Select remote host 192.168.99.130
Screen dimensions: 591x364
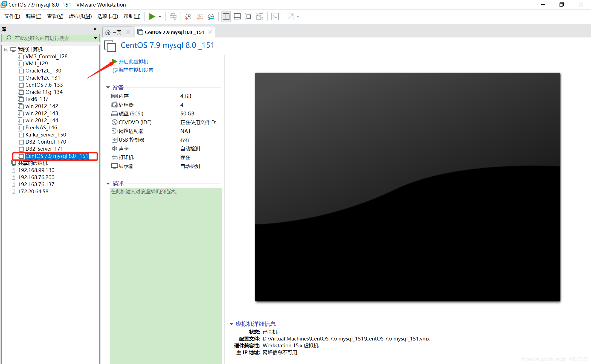click(36, 170)
